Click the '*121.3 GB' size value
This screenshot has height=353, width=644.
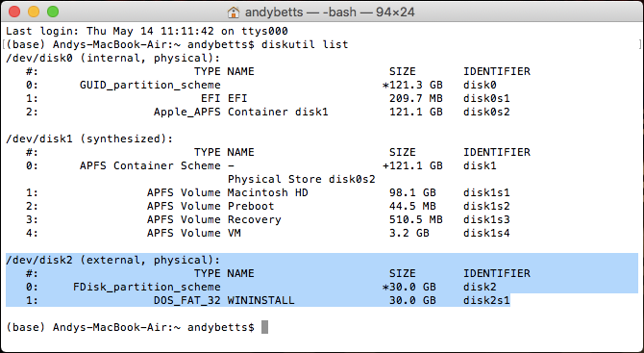(412, 85)
